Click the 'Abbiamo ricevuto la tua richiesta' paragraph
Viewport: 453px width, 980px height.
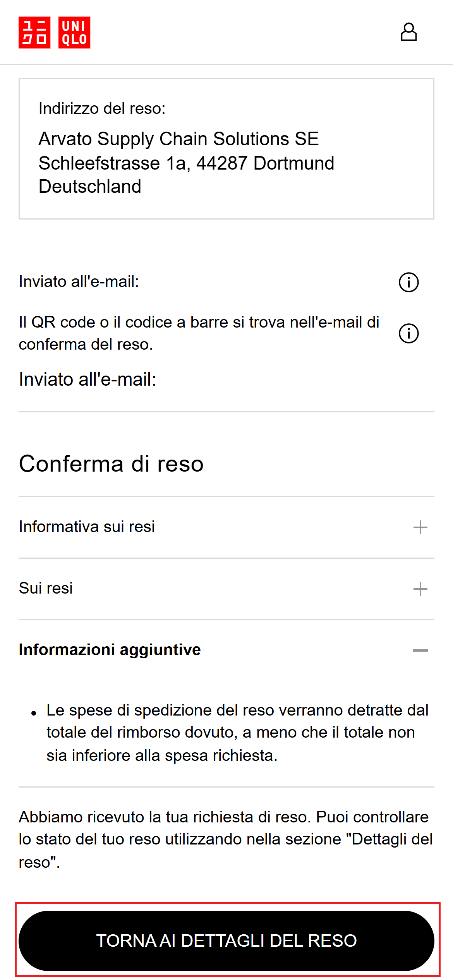tap(226, 839)
